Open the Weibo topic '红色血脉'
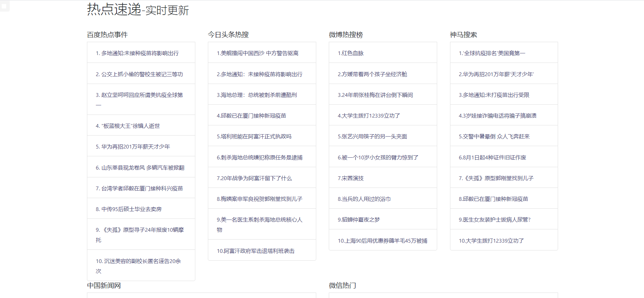 coord(351,53)
